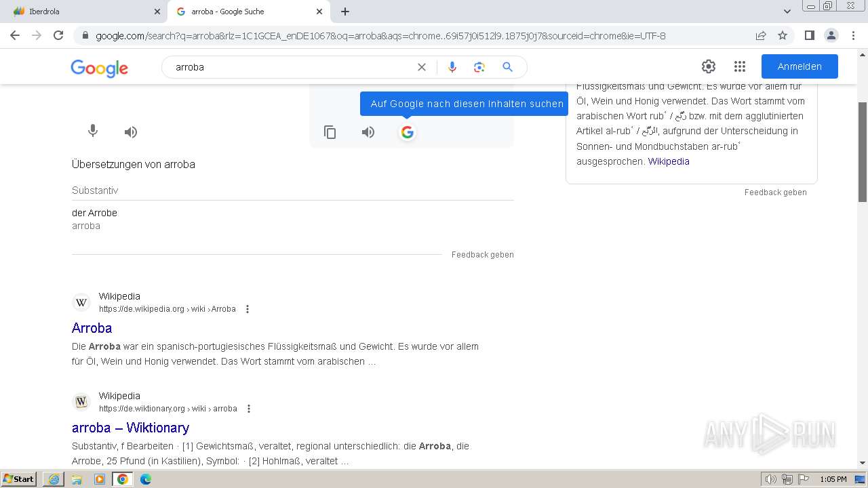The height and width of the screenshot is (488, 868).
Task: Click the system clock 1:05 PM
Action: 833,479
